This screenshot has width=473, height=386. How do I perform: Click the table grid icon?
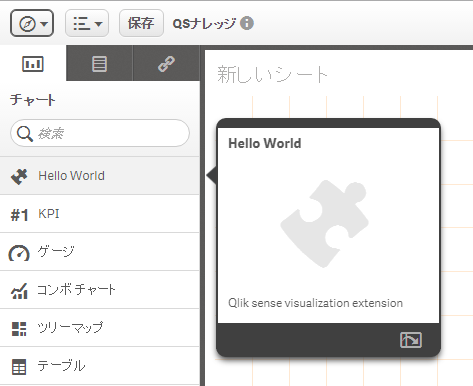coord(19,367)
